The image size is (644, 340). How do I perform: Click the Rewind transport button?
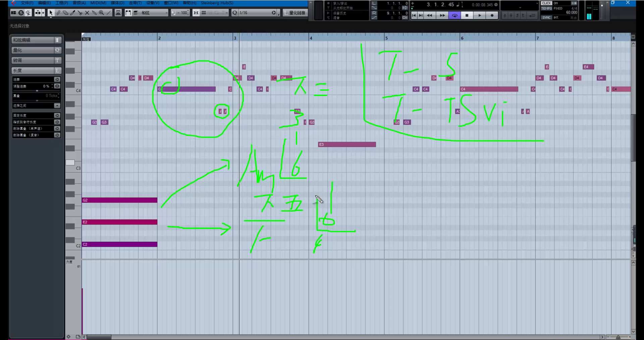[430, 15]
